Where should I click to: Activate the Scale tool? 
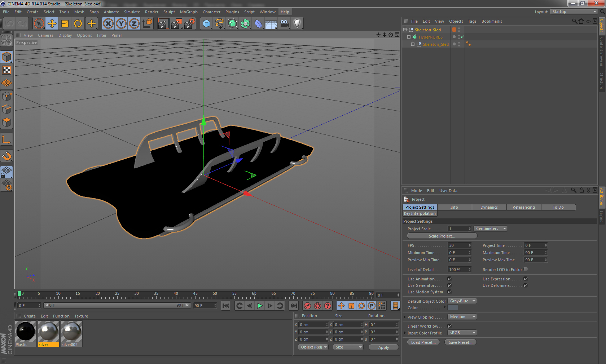click(x=65, y=24)
